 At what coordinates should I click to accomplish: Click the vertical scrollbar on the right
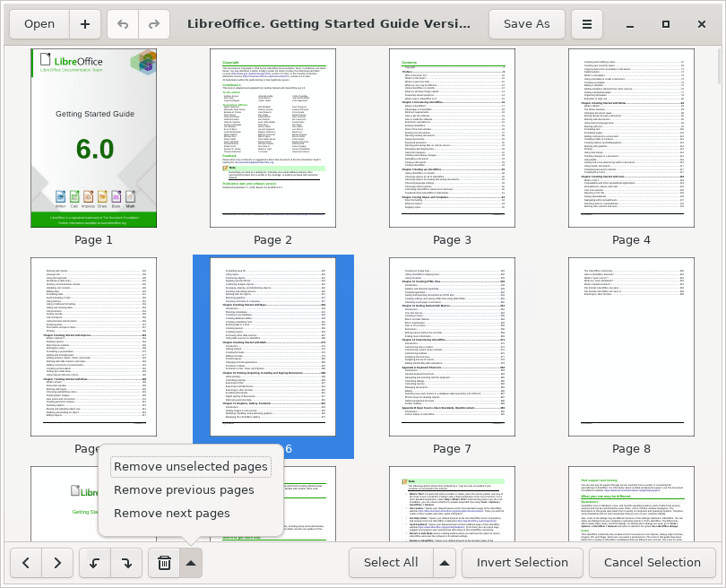[719, 65]
